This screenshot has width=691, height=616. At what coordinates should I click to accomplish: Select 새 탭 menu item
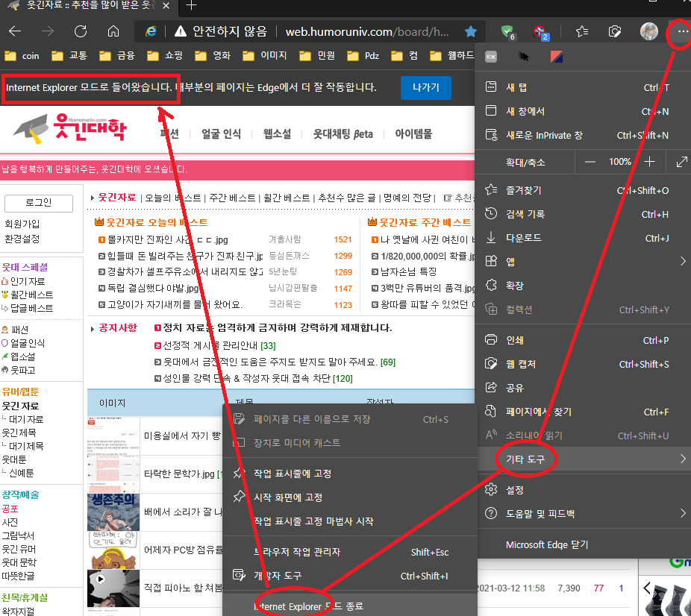[x=584, y=87]
